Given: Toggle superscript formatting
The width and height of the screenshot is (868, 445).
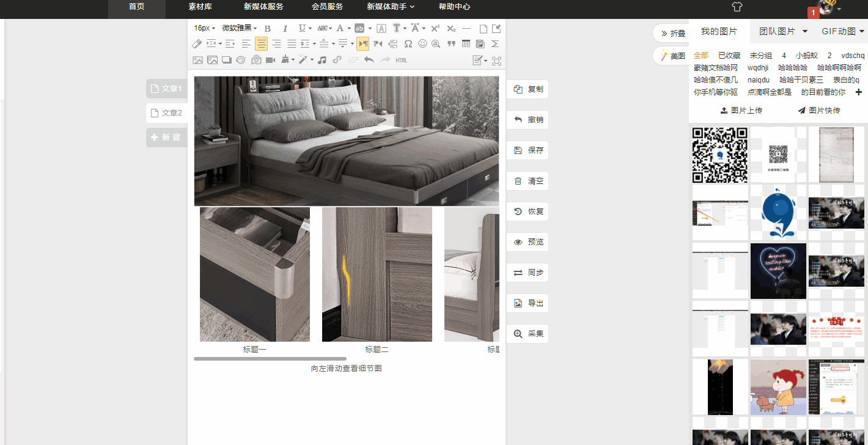Looking at the screenshot, I should point(435,28).
